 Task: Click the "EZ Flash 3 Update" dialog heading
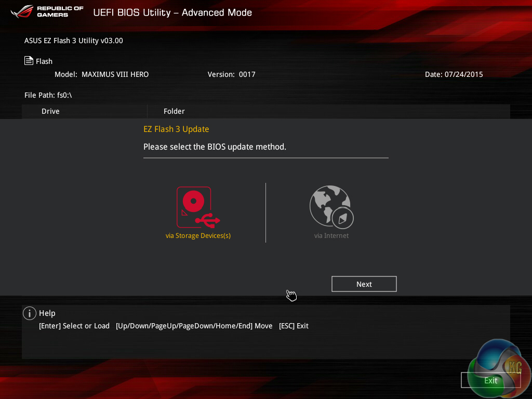pos(176,129)
